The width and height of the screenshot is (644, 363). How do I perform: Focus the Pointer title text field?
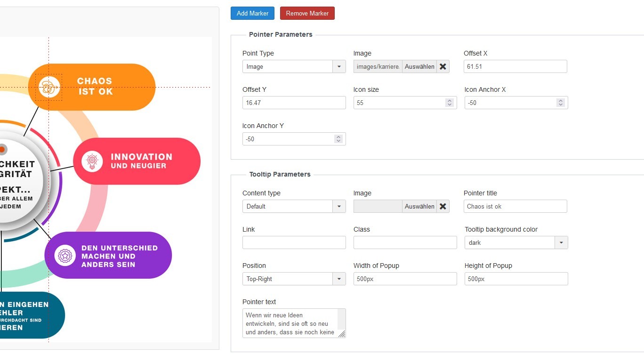pyautogui.click(x=515, y=207)
